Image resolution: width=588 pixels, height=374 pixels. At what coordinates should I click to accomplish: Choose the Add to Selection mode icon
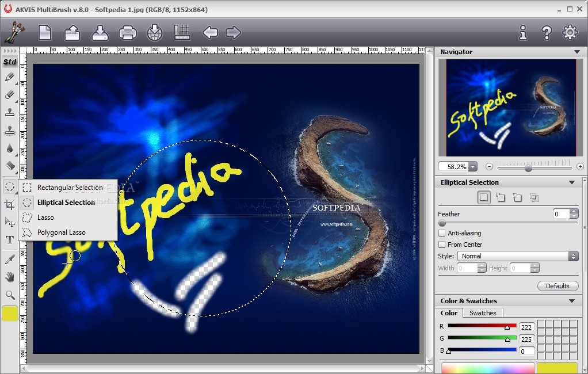501,197
